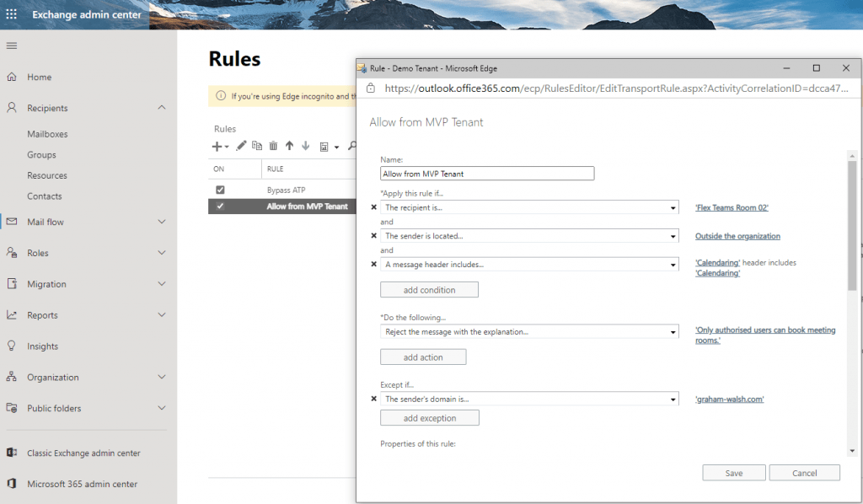The width and height of the screenshot is (863, 504).
Task: Expand the Public folders section
Action: point(162,408)
